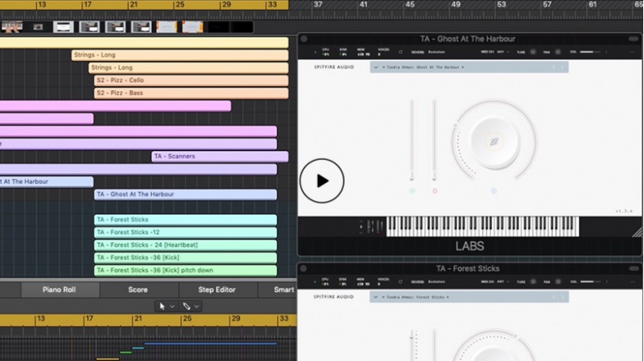
Task: Go to previous preset in Forest Sticks plugin
Action: pyautogui.click(x=554, y=297)
